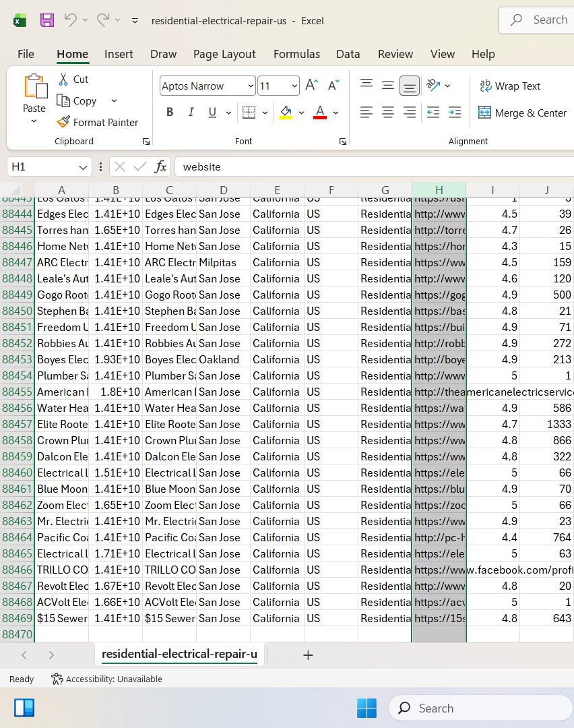The height and width of the screenshot is (728, 574).
Task: Open the Fill Color dropdown arrow
Action: (302, 113)
